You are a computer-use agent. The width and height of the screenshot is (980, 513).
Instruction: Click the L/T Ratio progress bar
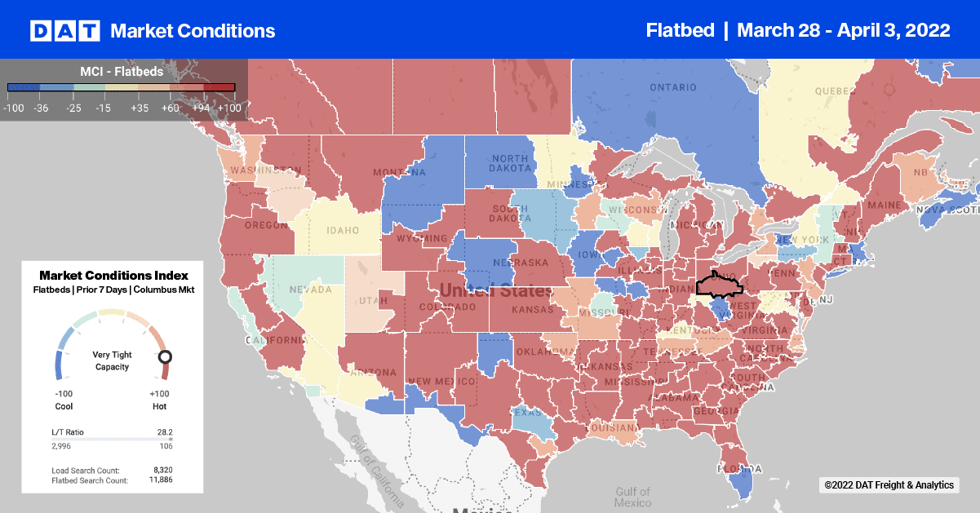coord(111,438)
